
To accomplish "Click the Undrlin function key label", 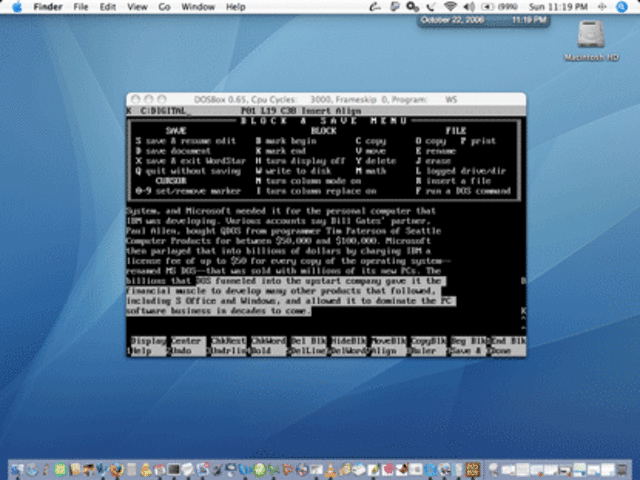I will pos(229,351).
